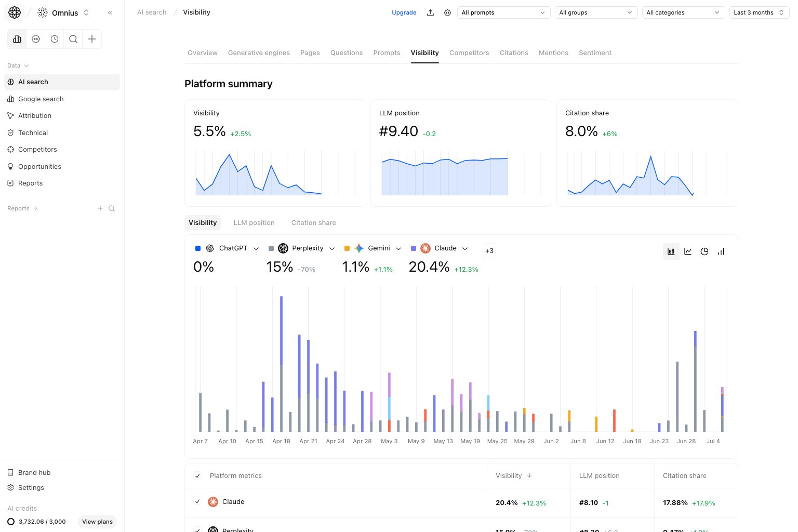Open Google search in sidebar

(x=62, y=99)
